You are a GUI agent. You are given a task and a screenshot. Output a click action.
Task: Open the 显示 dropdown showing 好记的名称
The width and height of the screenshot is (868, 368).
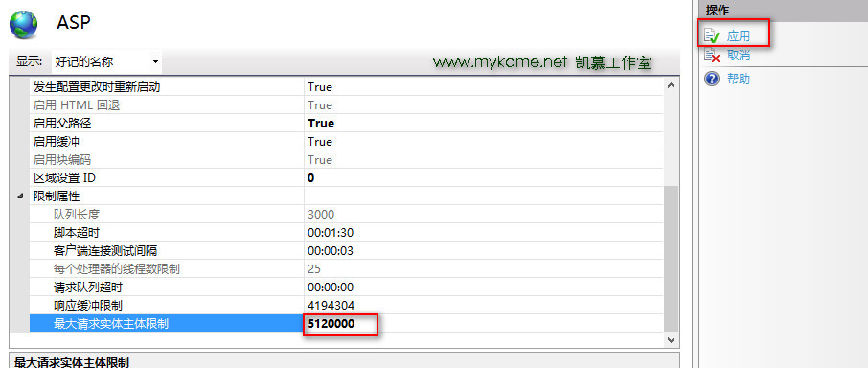pyautogui.click(x=106, y=62)
